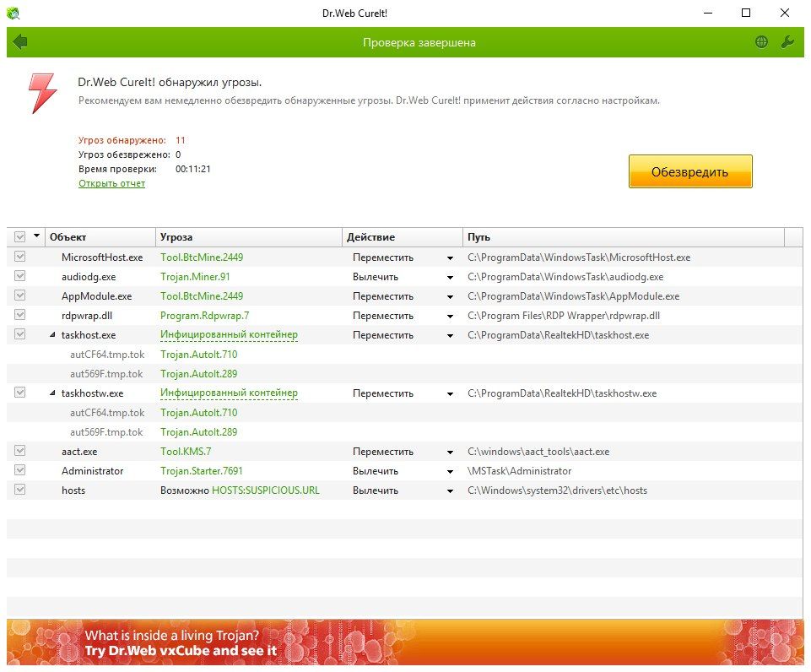The width and height of the screenshot is (811, 672).
Task: Click the Обезвредить neutralize button
Action: (690, 171)
